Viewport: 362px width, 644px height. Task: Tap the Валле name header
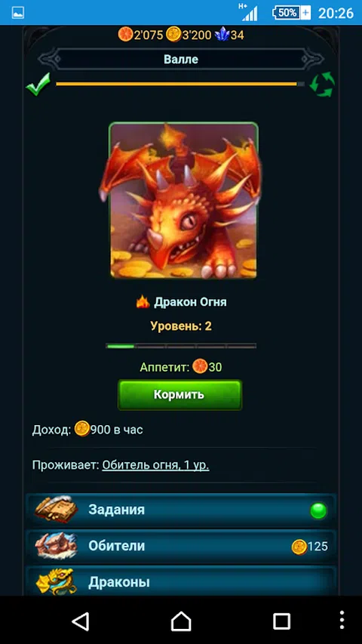(x=181, y=59)
